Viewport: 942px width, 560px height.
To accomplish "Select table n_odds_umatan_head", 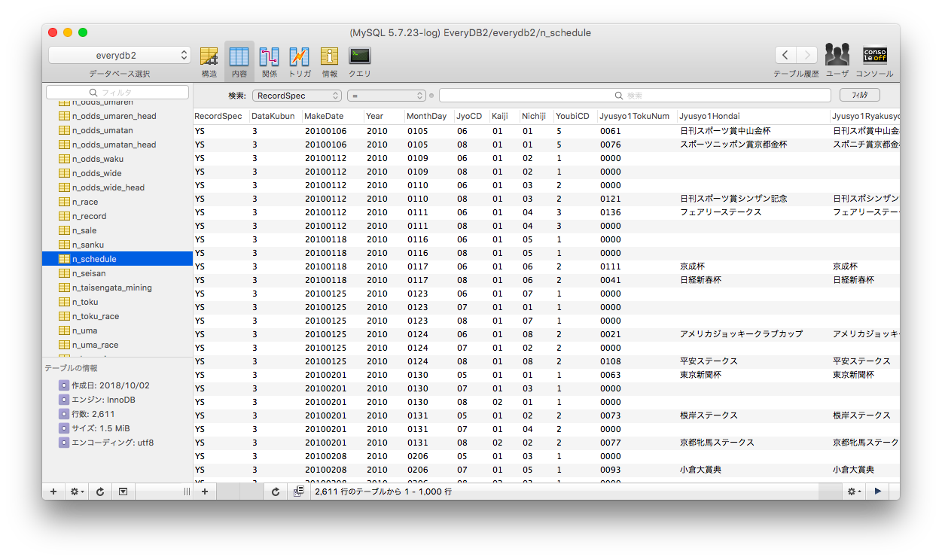I will 117,145.
